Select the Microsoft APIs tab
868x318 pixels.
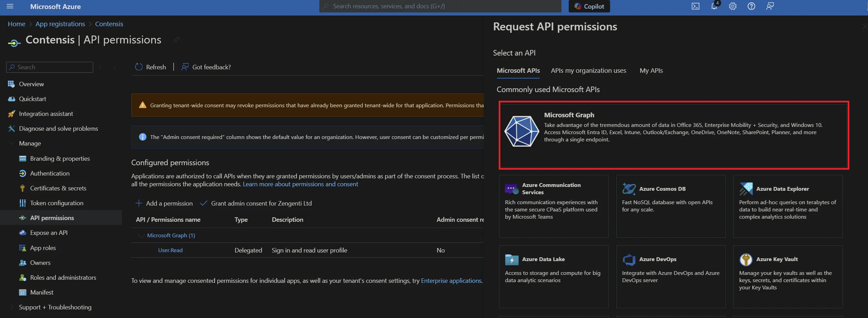coord(518,71)
